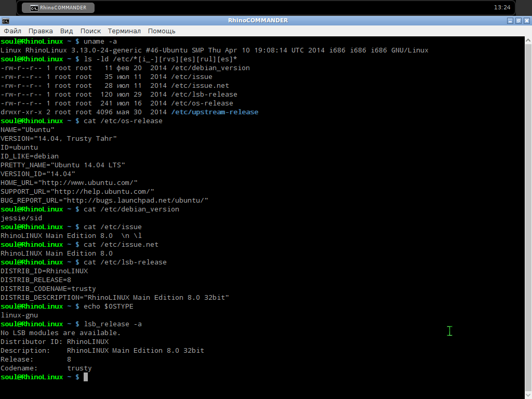Open the Вид menu
532x399 pixels.
click(66, 31)
